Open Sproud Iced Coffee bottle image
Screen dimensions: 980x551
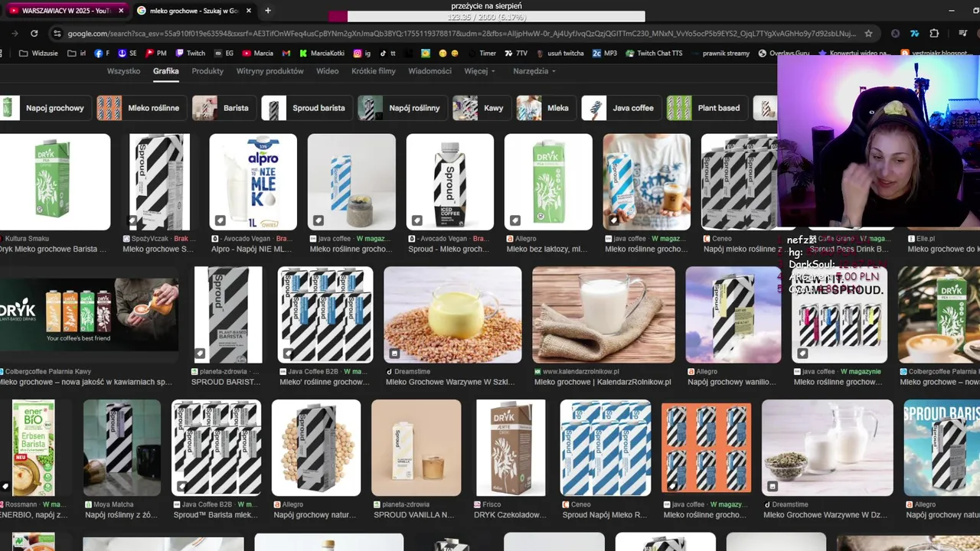coord(449,182)
